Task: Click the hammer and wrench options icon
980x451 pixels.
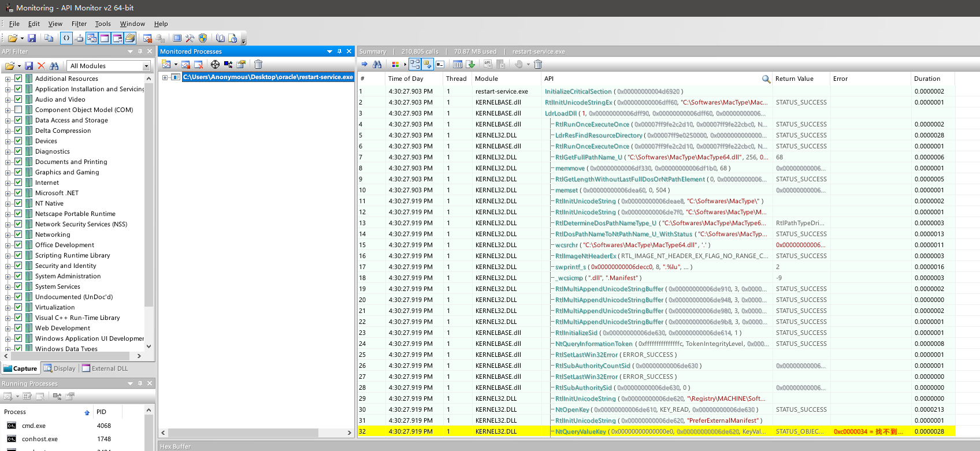Action: 190,38
